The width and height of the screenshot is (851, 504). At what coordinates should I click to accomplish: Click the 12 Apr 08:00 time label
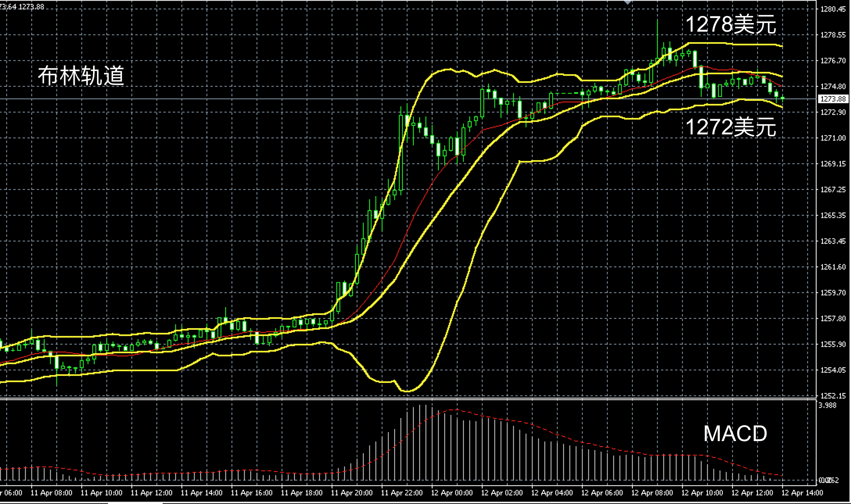coord(652,493)
